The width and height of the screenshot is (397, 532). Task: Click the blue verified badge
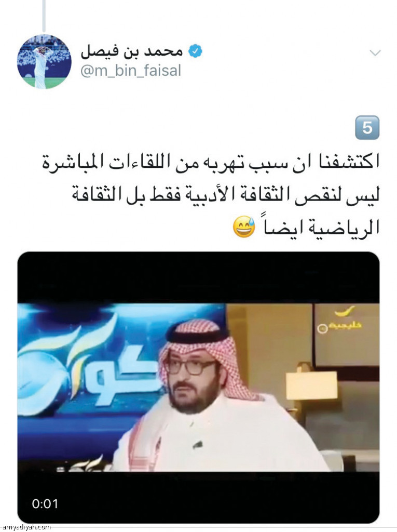195,51
